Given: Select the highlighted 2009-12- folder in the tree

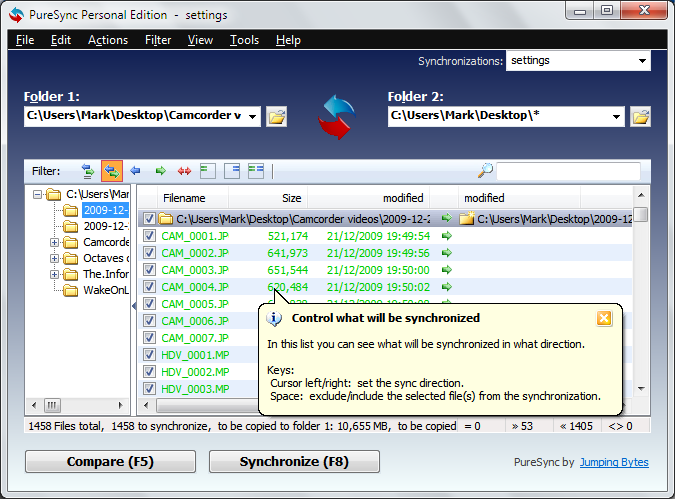Looking at the screenshot, I should [105, 210].
